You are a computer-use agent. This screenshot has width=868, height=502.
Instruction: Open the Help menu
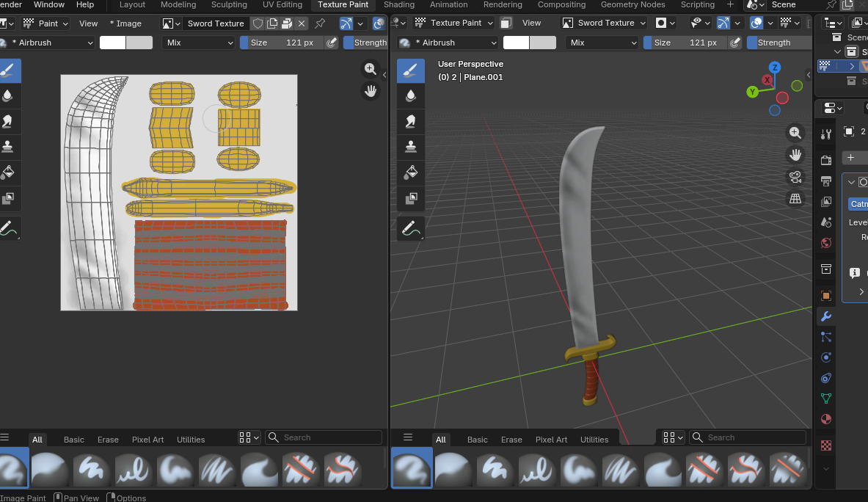[x=84, y=5]
